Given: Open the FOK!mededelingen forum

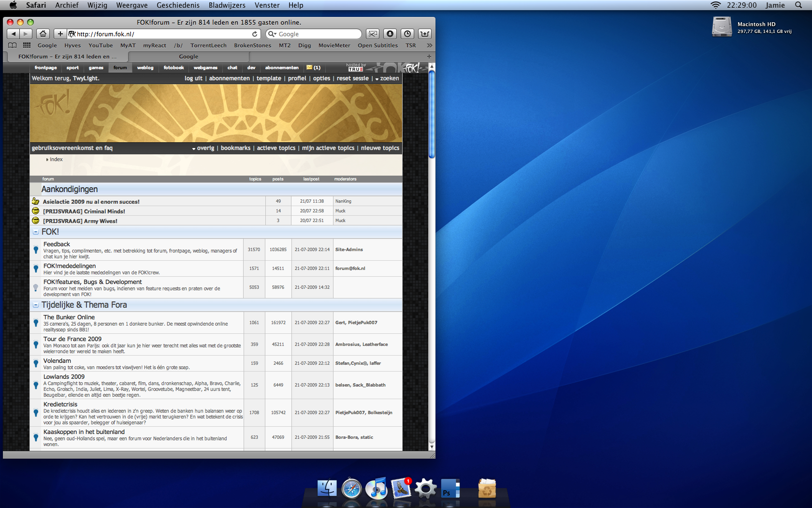Looking at the screenshot, I should 70,266.
